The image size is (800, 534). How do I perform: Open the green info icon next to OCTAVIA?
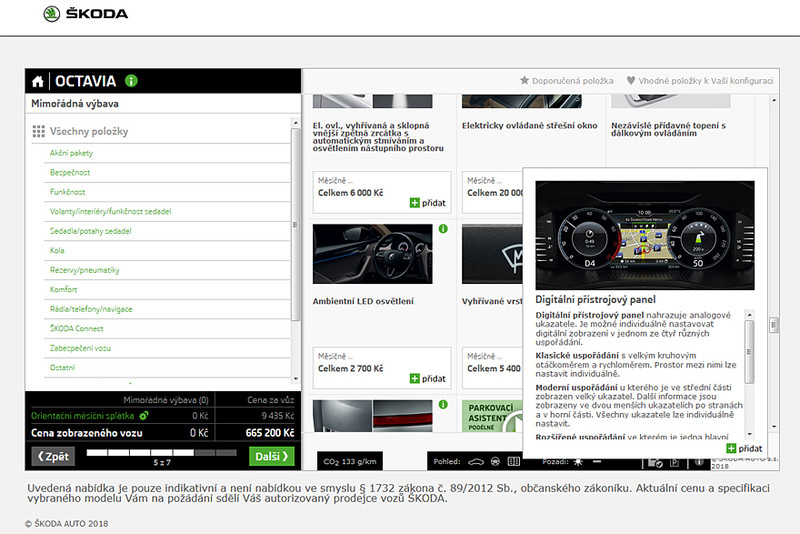(x=131, y=81)
